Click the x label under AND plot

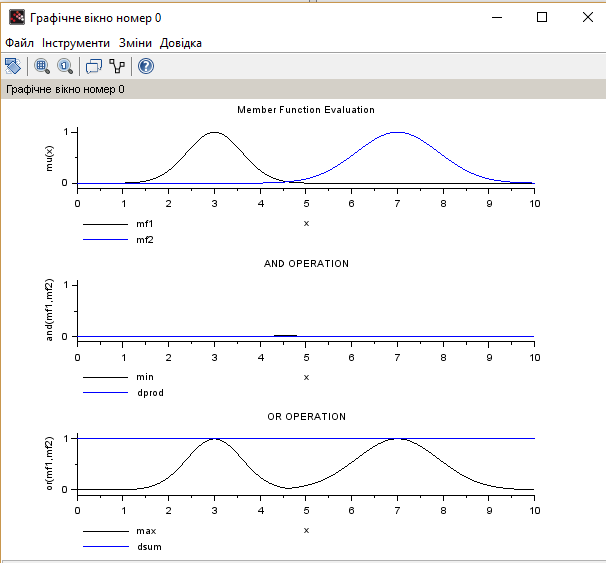tap(306, 377)
